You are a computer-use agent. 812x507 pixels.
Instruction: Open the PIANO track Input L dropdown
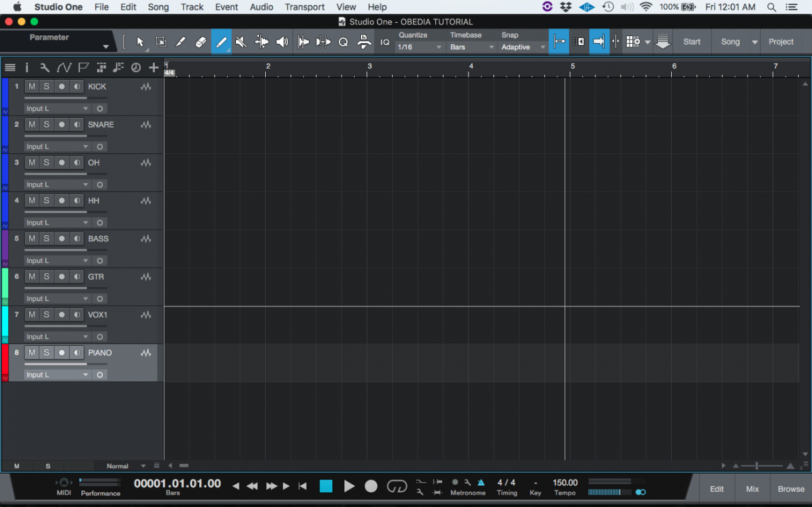(x=57, y=375)
